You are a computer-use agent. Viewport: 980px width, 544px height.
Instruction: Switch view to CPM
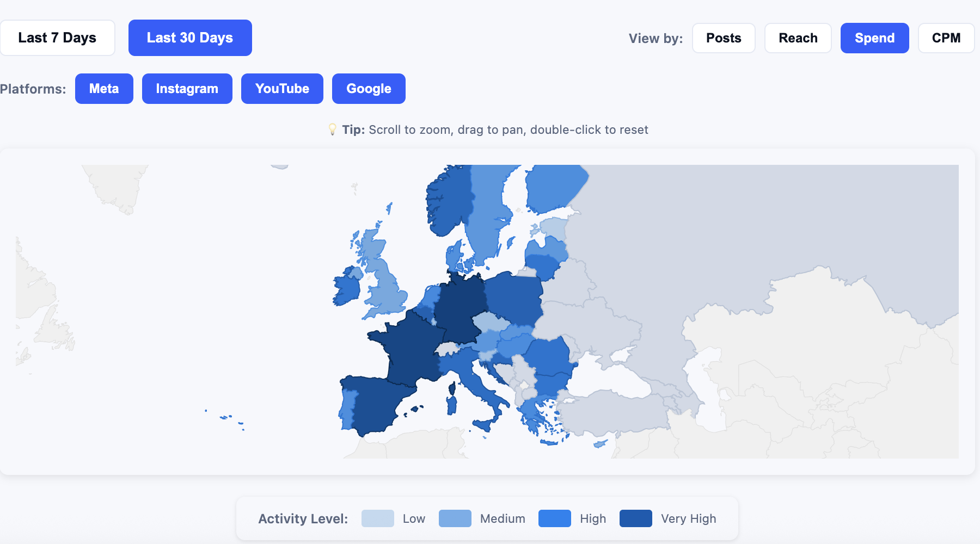click(946, 38)
